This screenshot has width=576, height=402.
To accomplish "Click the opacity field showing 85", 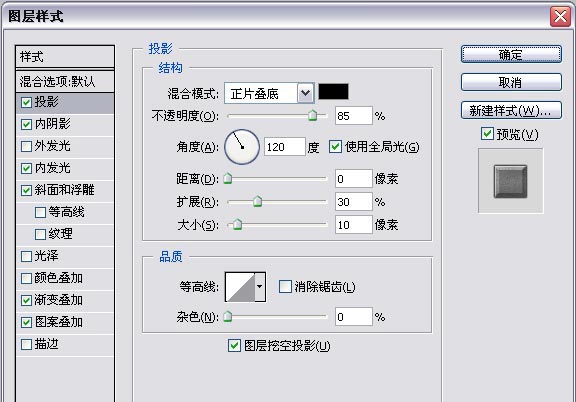I will [354, 116].
